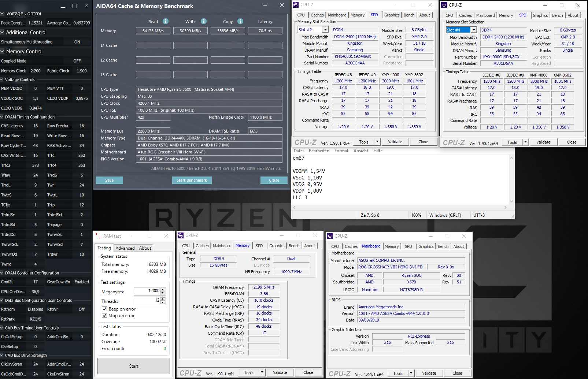Collapse Data Bus Configuration User Controls section
This screenshot has width=588, height=379.
(x=2, y=300)
